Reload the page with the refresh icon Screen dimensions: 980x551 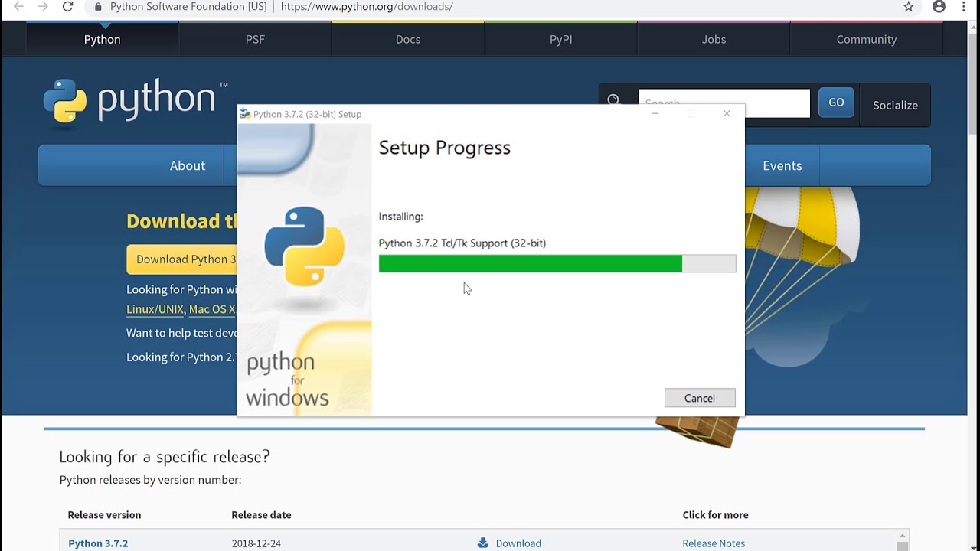pyautogui.click(x=67, y=7)
